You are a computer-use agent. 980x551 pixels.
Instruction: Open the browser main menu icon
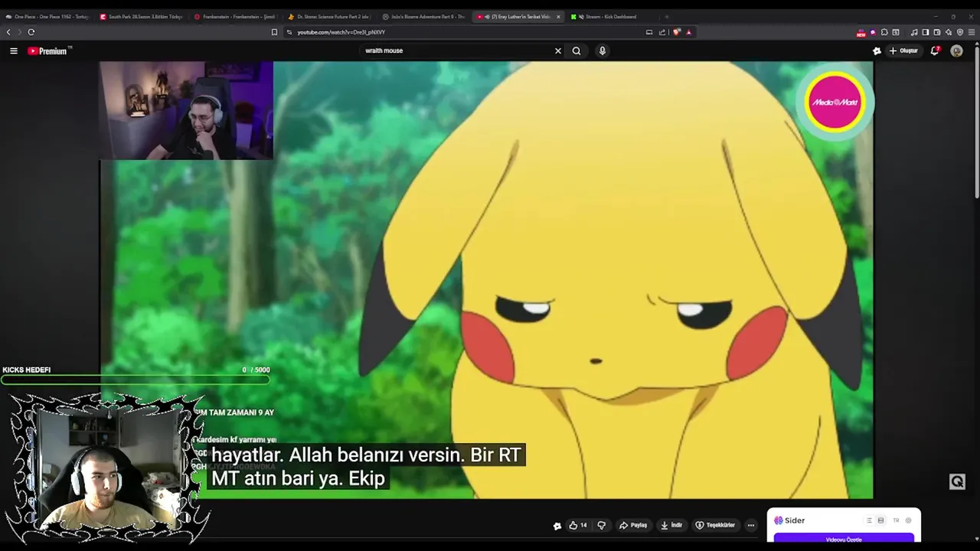972,32
